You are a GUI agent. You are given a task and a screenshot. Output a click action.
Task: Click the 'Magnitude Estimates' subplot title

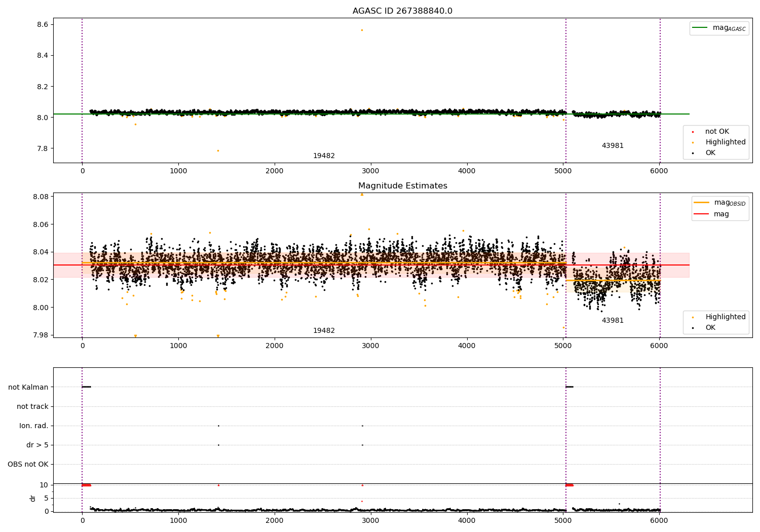pos(402,186)
